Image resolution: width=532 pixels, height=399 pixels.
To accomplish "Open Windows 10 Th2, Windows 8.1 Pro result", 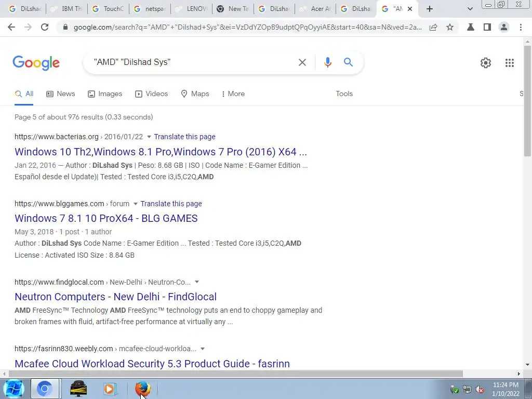I will click(161, 152).
